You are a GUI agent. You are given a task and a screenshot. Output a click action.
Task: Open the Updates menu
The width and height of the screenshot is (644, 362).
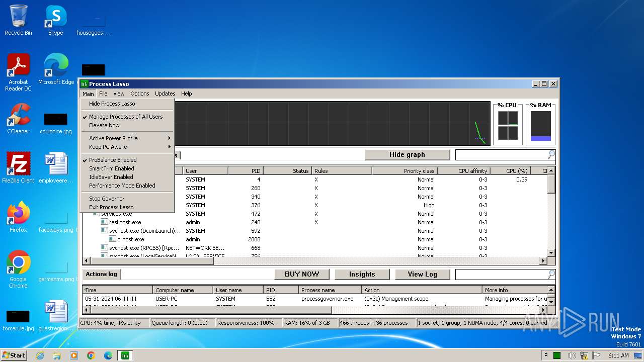(165, 94)
